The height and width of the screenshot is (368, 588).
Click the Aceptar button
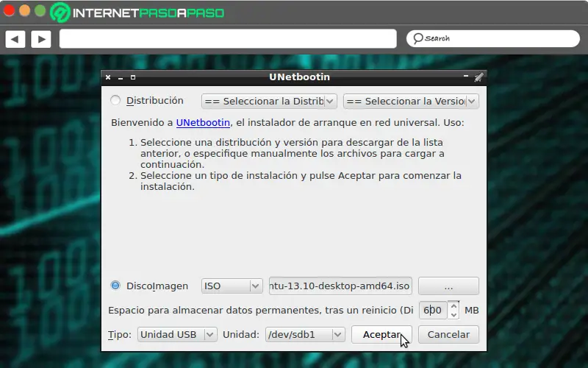381,335
